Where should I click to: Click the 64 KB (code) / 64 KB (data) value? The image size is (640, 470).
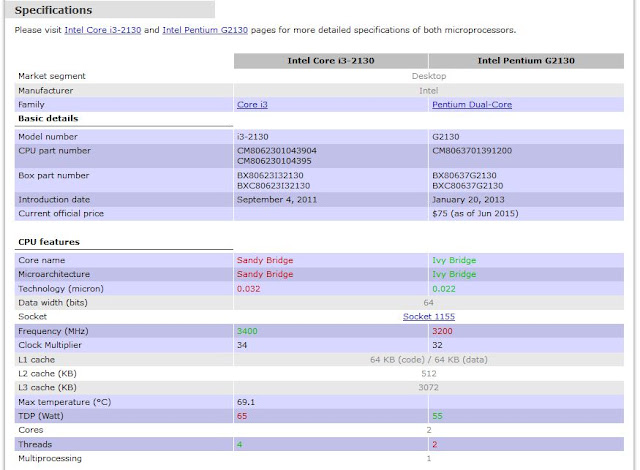429,360
